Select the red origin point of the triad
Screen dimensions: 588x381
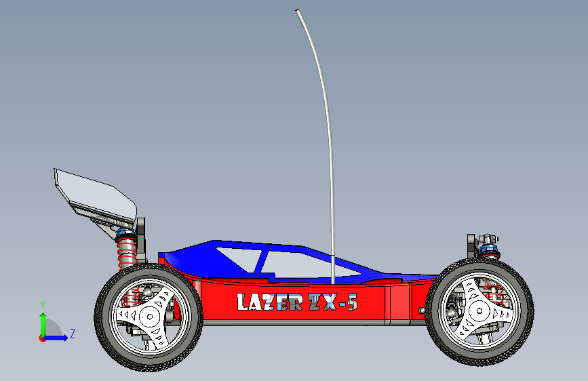[42, 338]
